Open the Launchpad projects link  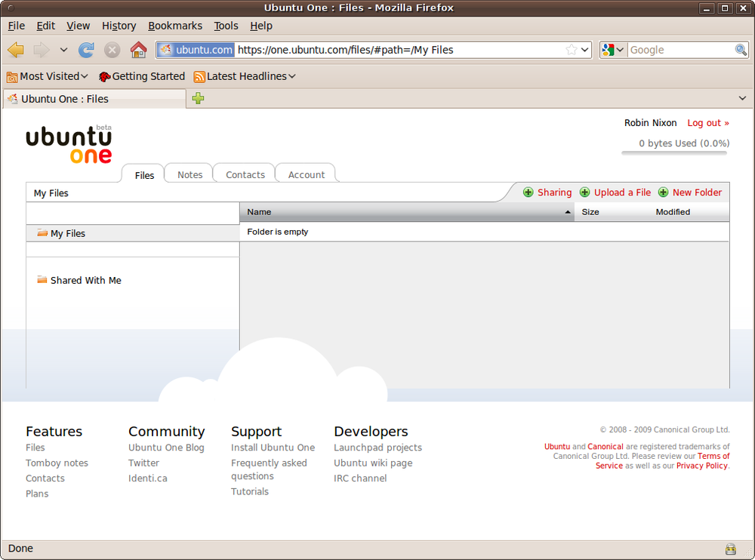pos(377,447)
